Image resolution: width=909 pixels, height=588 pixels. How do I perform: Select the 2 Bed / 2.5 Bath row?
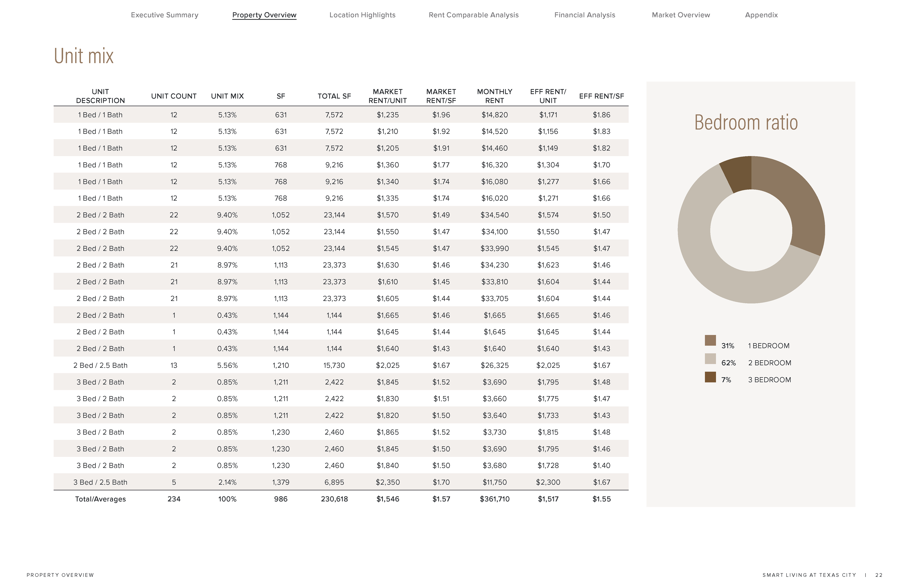point(100,365)
